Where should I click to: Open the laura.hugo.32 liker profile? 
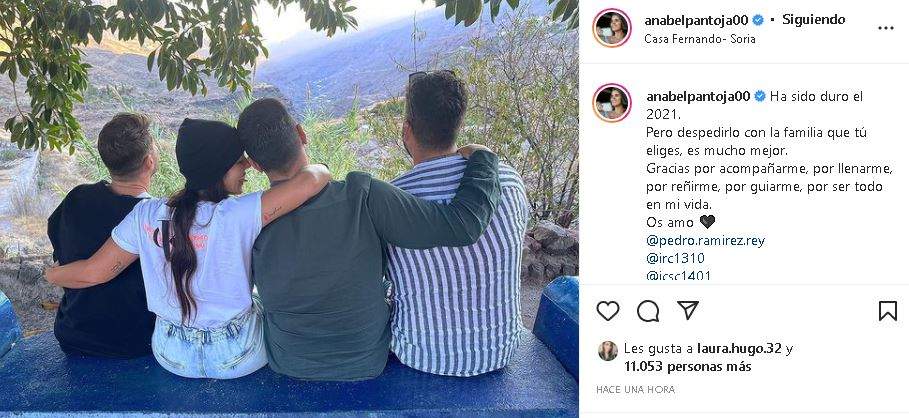[739, 348]
